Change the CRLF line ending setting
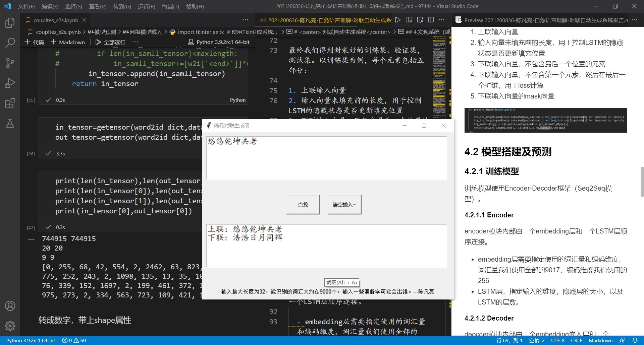This screenshot has height=345, width=644. click(x=576, y=340)
